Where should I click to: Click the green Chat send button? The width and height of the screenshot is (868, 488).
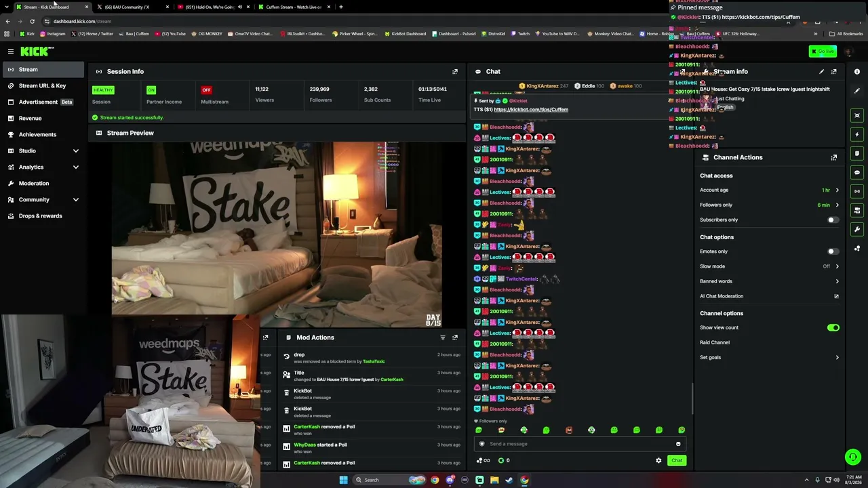coord(677,460)
